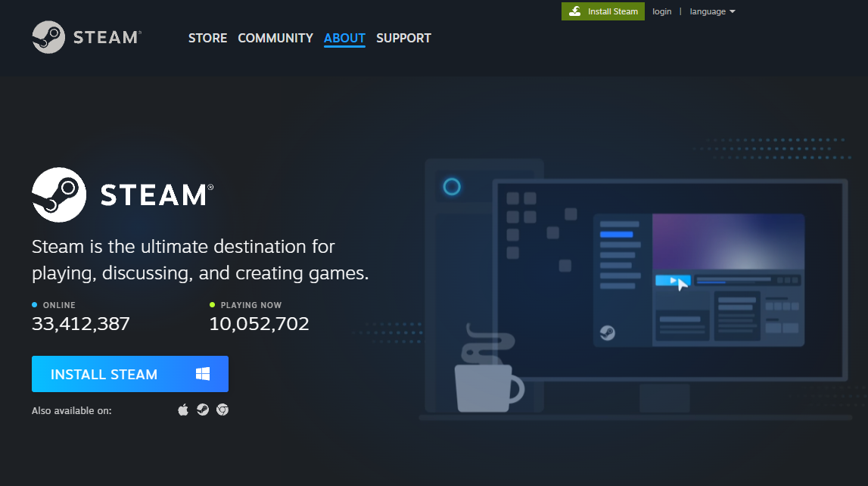Open the language dropdown menu

[708, 11]
